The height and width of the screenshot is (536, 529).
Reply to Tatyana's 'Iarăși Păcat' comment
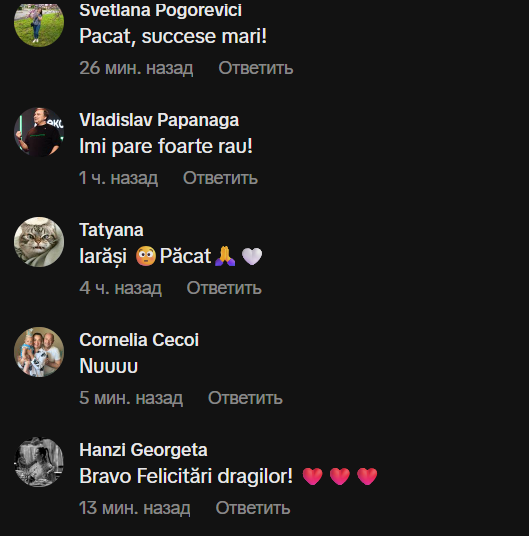(224, 288)
